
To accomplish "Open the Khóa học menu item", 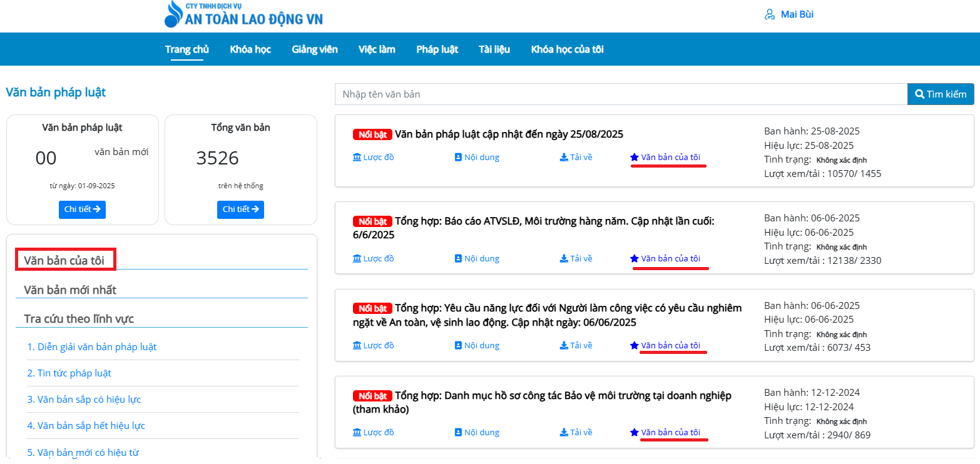I will pos(250,49).
